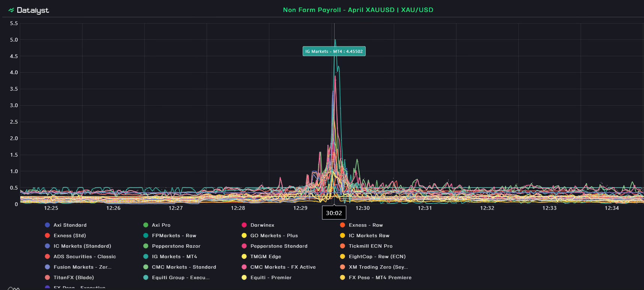
Task: Click the IG Markets - MT4 tooltip
Action: [334, 51]
